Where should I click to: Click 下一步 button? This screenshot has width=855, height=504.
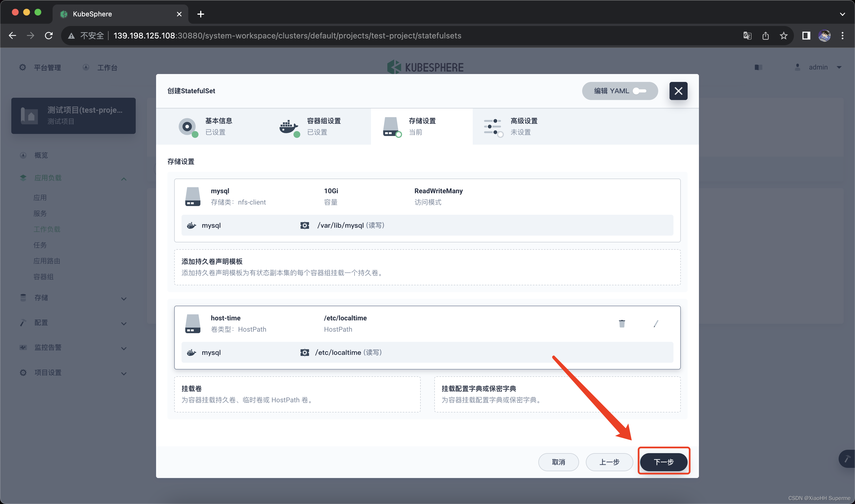[663, 462]
